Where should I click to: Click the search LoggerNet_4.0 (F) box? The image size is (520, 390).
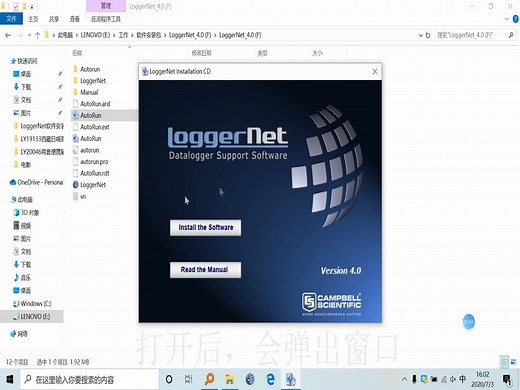coord(475,35)
